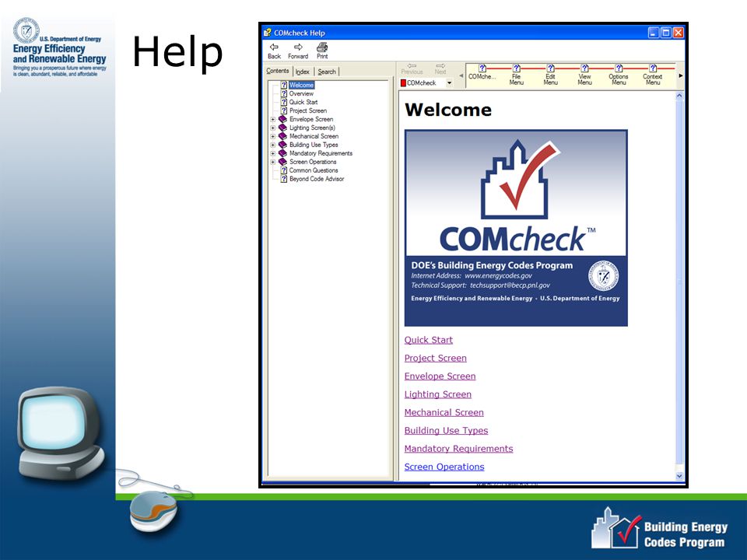747x560 pixels.
Task: Open the COMcheck browse sequence dropdown
Action: click(x=449, y=83)
